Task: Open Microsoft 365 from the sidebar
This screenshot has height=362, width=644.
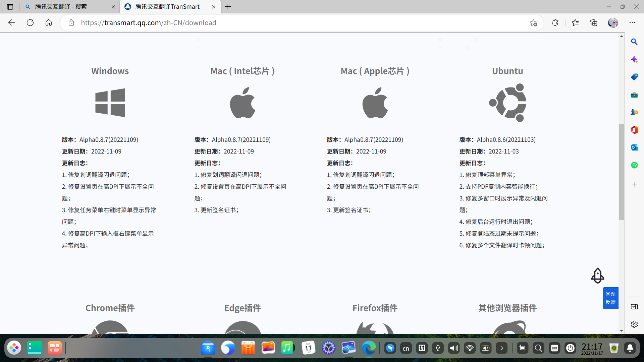Action: pos(634,130)
